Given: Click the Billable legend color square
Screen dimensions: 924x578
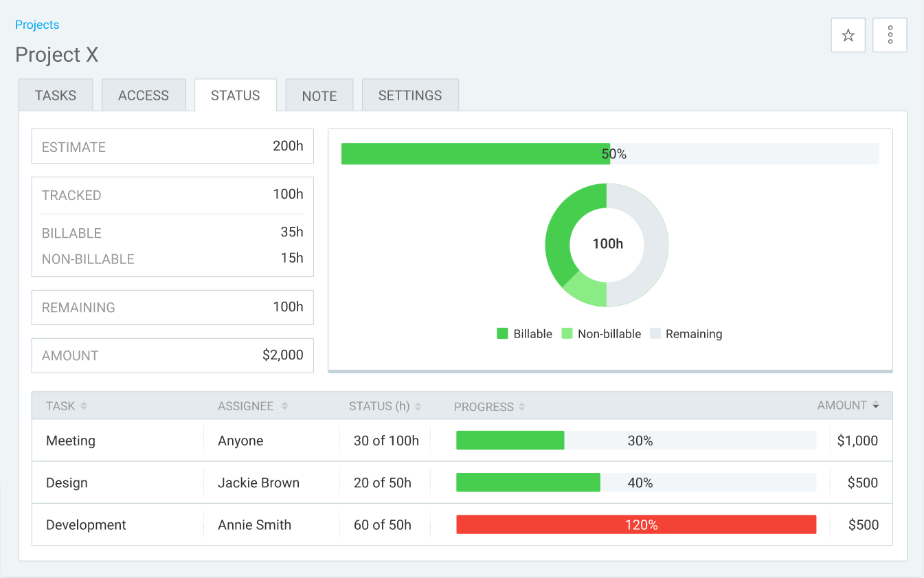Looking at the screenshot, I should pos(502,333).
